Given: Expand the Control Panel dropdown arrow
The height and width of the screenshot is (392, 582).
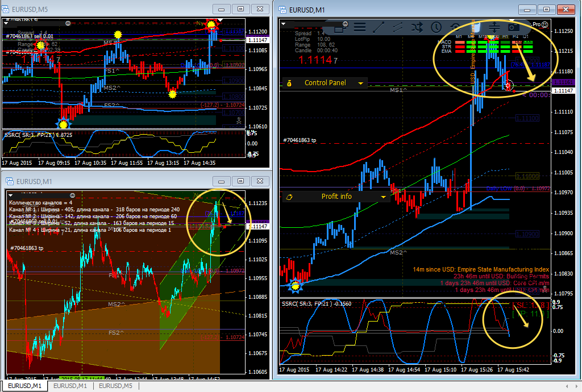Looking at the screenshot, I should pyautogui.click(x=360, y=84).
